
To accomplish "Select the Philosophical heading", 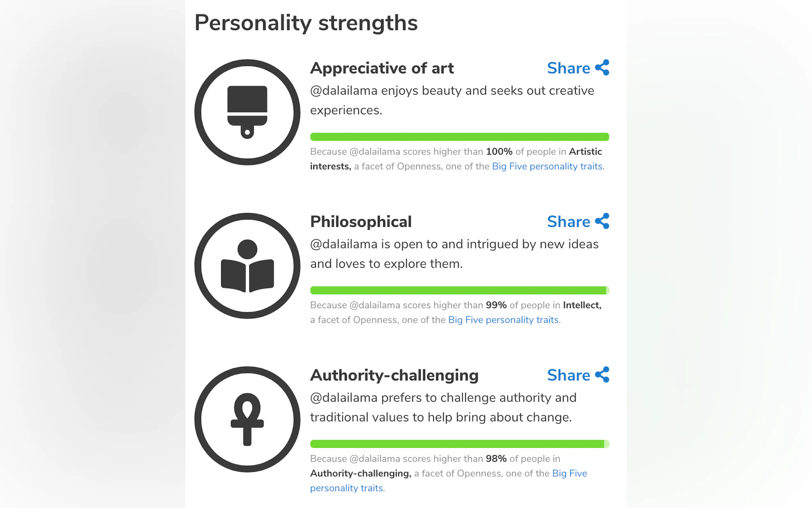I will click(x=361, y=222).
